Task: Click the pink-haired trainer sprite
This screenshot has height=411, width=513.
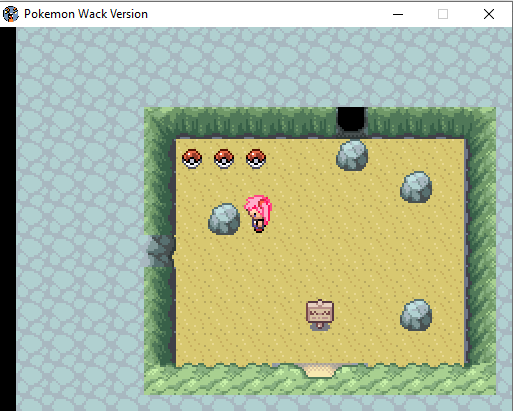Action: [258, 214]
